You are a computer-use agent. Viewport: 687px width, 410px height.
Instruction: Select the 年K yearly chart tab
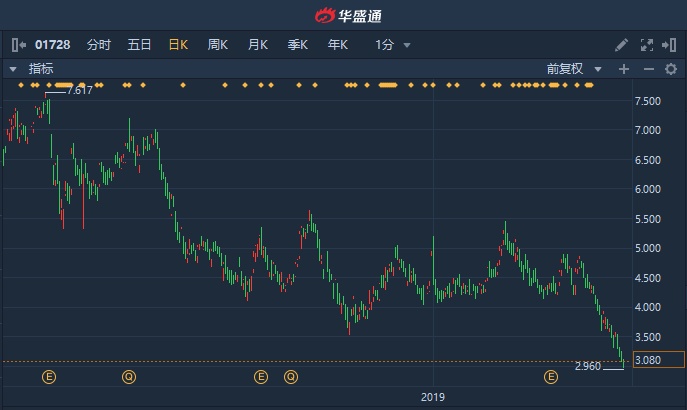(x=338, y=45)
